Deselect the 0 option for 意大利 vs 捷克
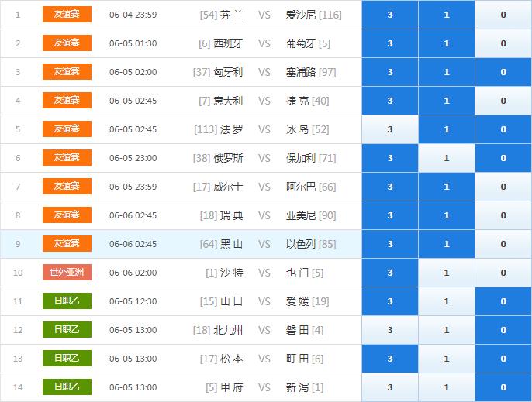 point(503,101)
